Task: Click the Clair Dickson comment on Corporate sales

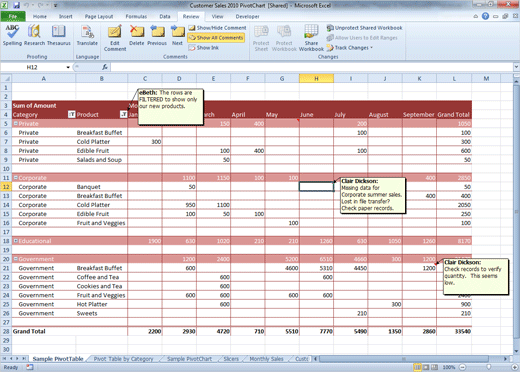Action: [372, 195]
